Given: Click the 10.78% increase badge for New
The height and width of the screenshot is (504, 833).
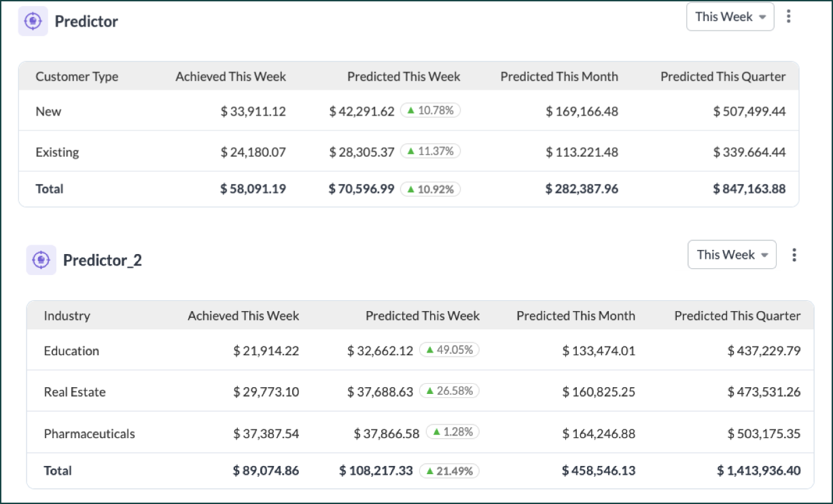Looking at the screenshot, I should click(430, 110).
